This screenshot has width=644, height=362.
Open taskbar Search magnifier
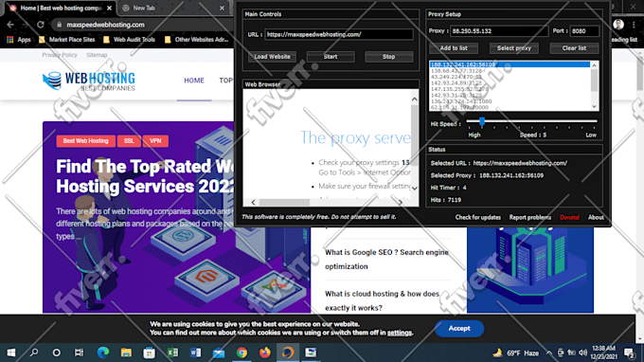click(34, 353)
